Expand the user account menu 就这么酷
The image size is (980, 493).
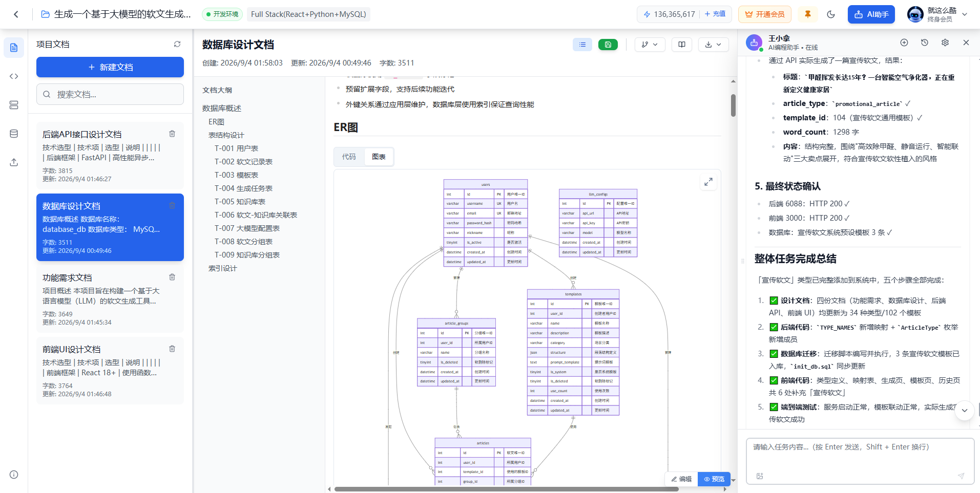coord(937,14)
